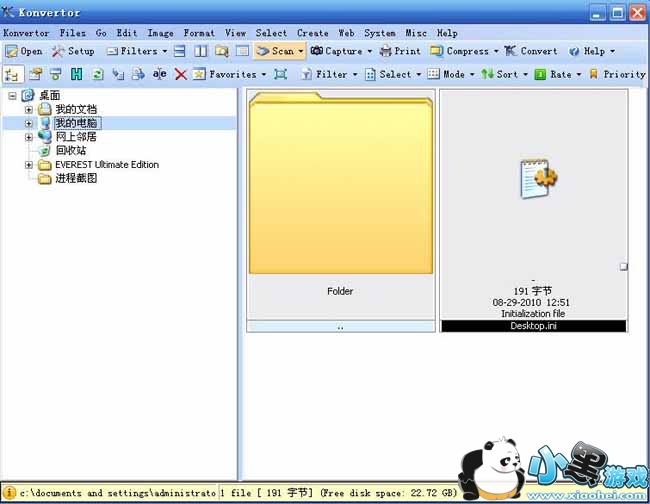The height and width of the screenshot is (504, 650).
Task: Expand the 网上邻居 tree node
Action: pos(29,137)
